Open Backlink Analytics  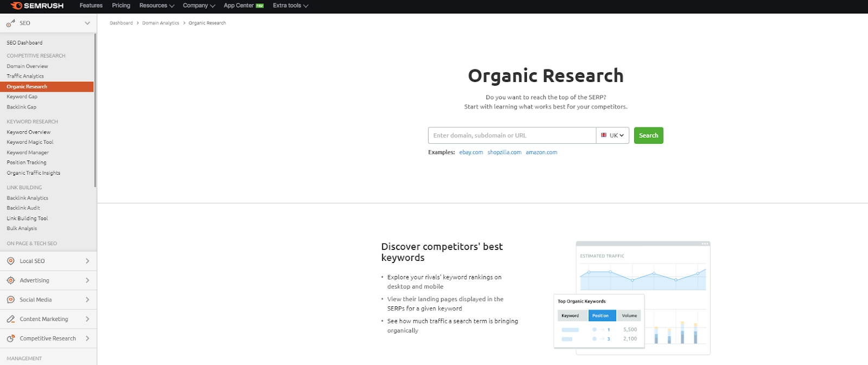pyautogui.click(x=27, y=198)
